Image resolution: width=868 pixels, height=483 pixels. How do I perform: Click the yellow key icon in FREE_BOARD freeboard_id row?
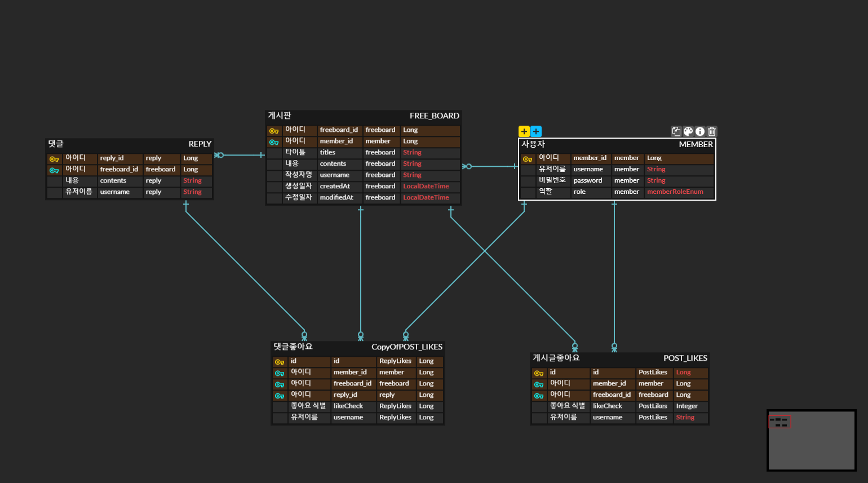point(274,131)
